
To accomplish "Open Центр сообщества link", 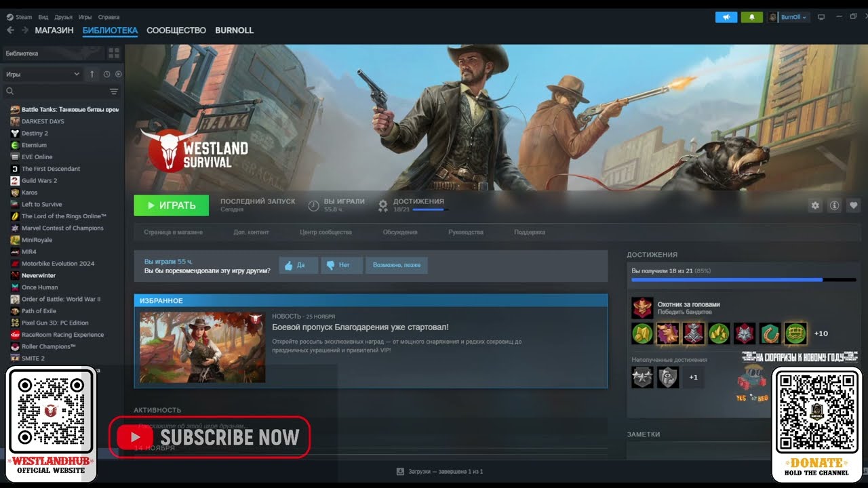I will (325, 232).
